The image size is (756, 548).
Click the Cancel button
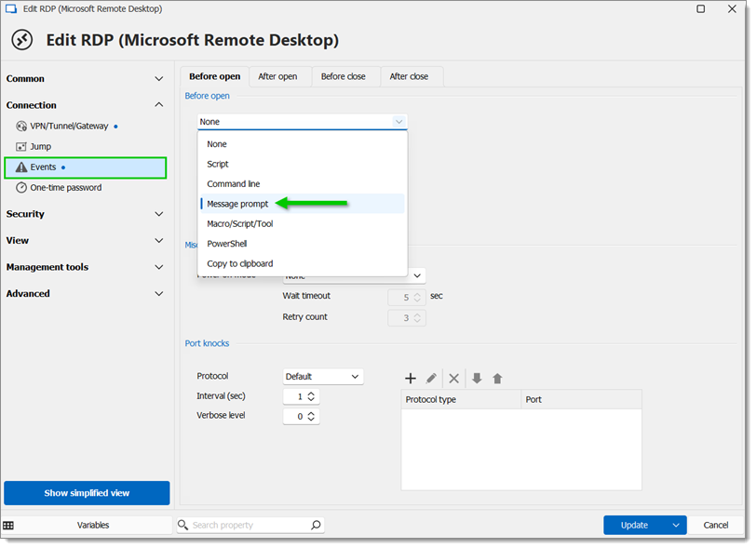[716, 526]
